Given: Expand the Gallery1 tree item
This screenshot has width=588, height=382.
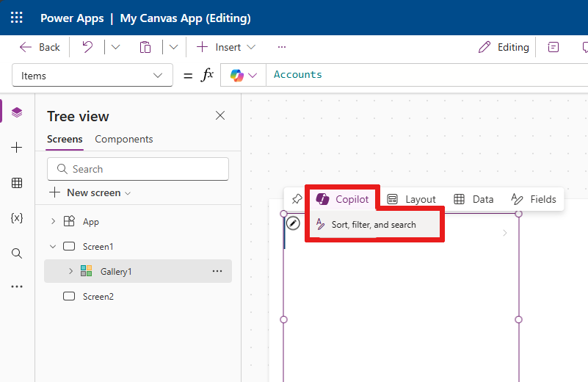Looking at the screenshot, I should pyautogui.click(x=71, y=271).
